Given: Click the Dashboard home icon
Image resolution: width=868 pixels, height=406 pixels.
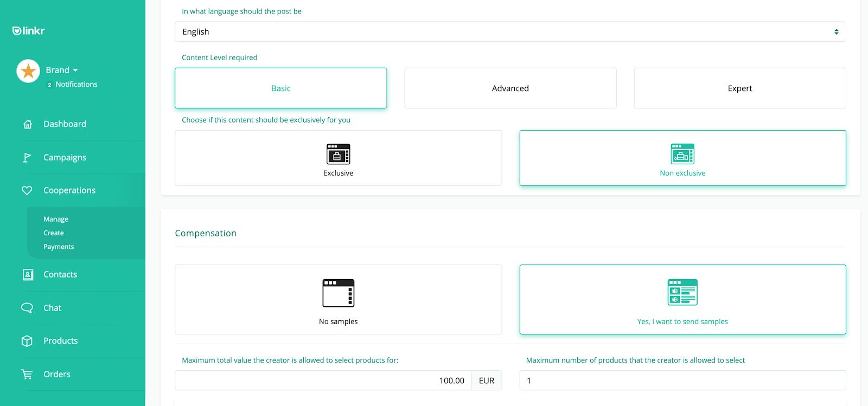Looking at the screenshot, I should pos(28,124).
